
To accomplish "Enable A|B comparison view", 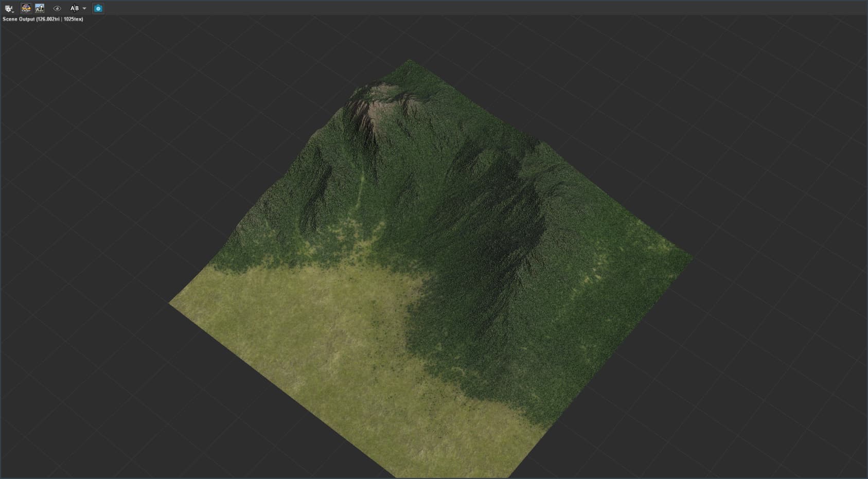I will 75,8.
